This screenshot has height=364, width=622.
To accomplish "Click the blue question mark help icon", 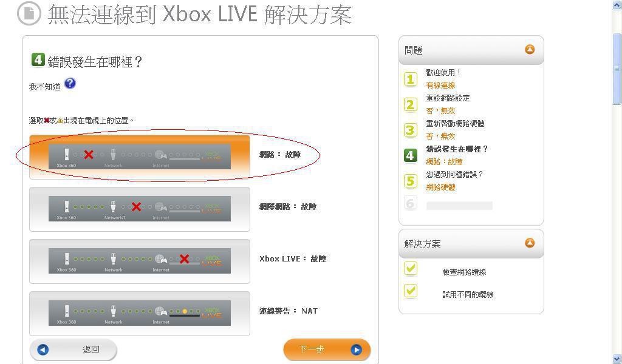I will click(70, 84).
